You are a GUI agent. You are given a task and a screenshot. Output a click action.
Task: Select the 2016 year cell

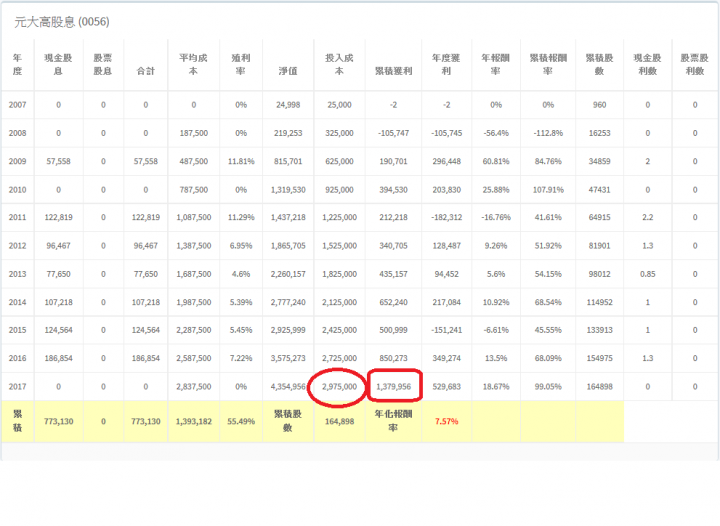pyautogui.click(x=17, y=358)
